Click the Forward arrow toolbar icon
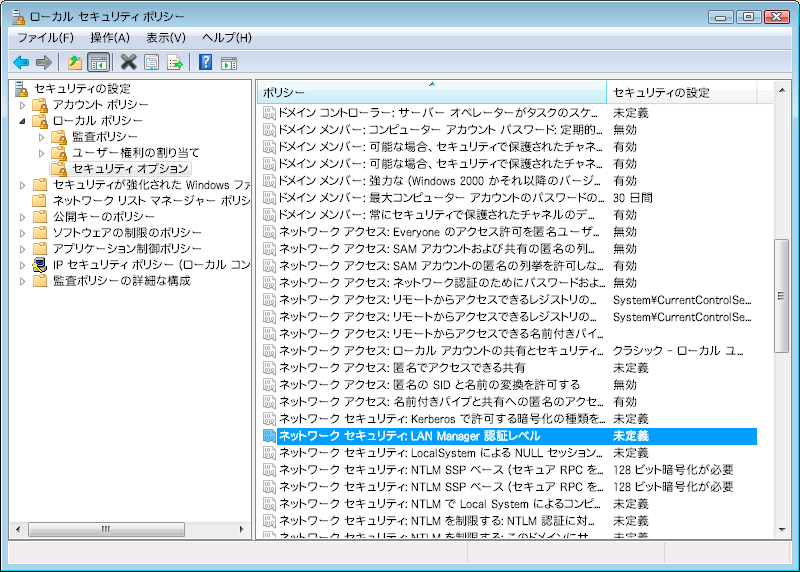Image resolution: width=800 pixels, height=572 pixels. (44, 62)
